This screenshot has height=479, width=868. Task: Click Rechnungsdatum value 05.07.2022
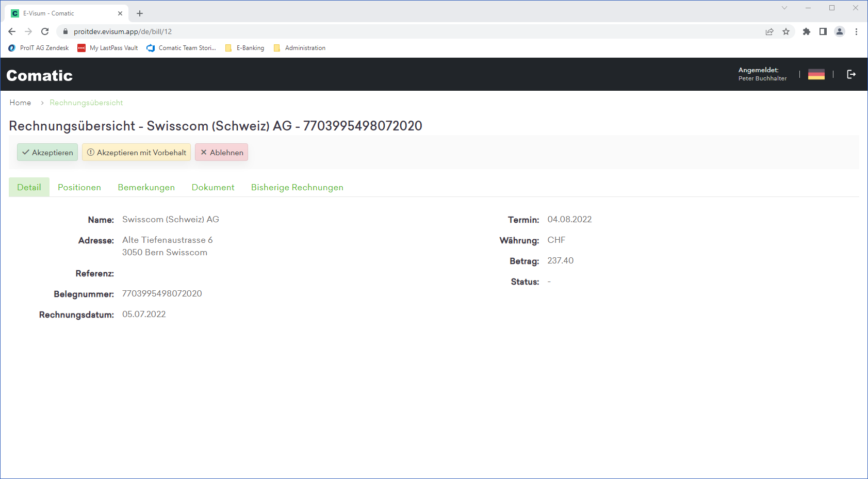click(144, 314)
